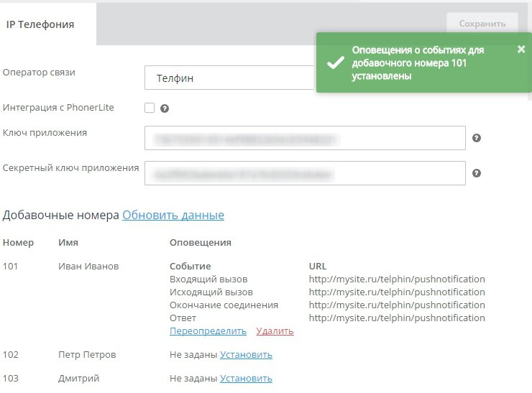532x393 pixels.
Task: Click the checkmark icon in the notification
Action: pyautogui.click(x=335, y=63)
